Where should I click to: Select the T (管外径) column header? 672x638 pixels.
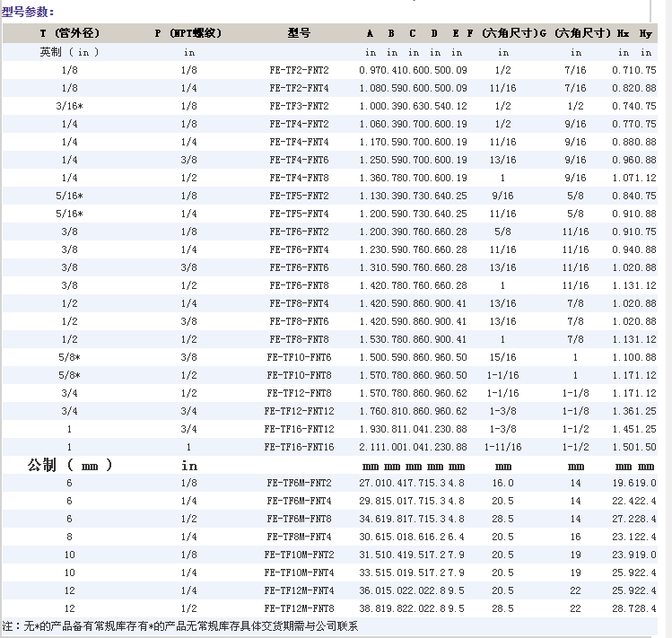pos(69,33)
